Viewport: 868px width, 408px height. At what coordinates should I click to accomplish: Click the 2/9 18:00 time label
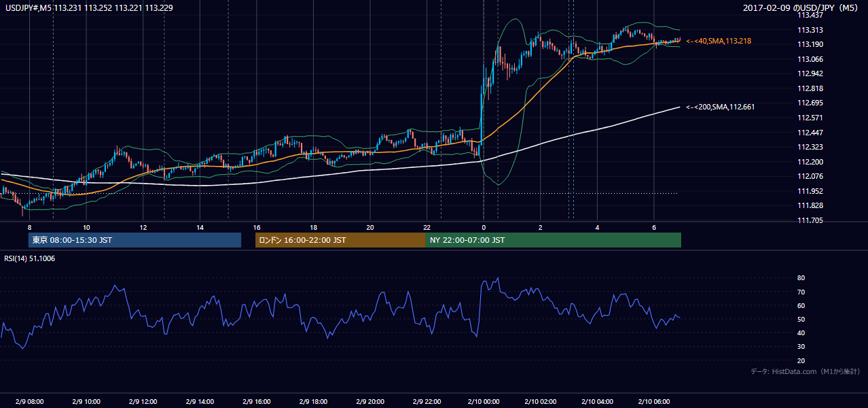click(x=313, y=401)
